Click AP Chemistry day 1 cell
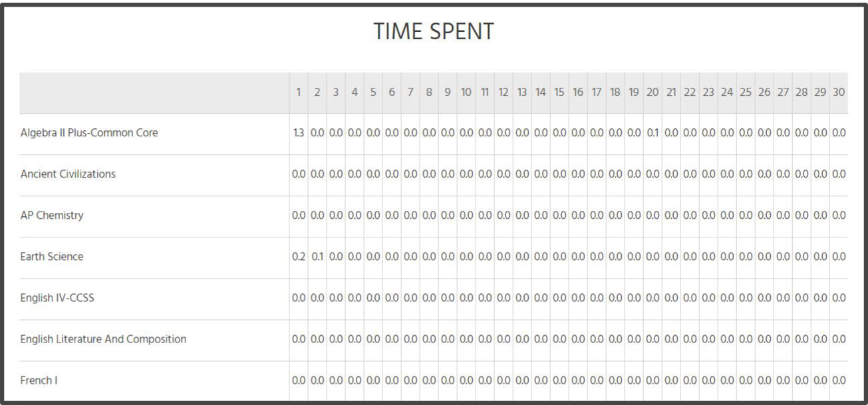The height and width of the screenshot is (405, 868). tap(299, 215)
